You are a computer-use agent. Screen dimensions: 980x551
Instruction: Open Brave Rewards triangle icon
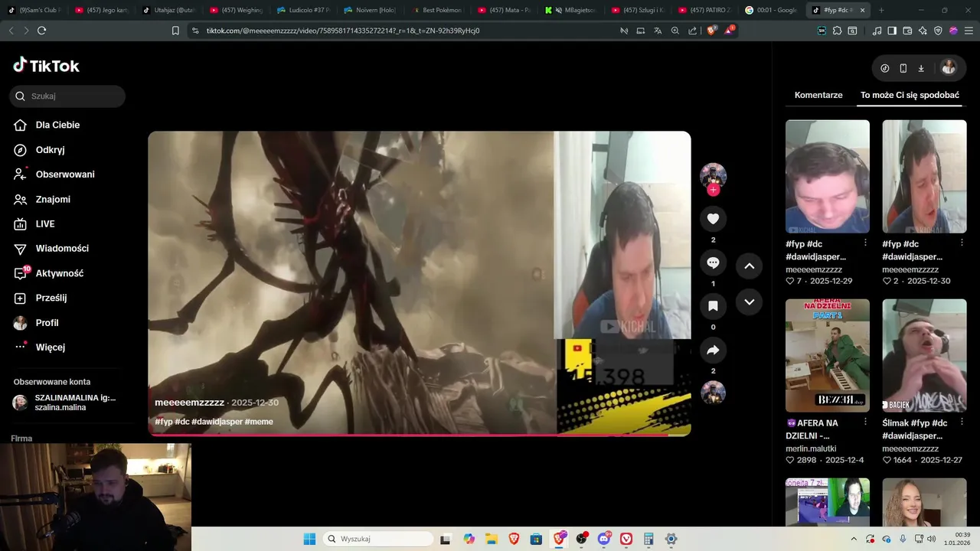[730, 31]
